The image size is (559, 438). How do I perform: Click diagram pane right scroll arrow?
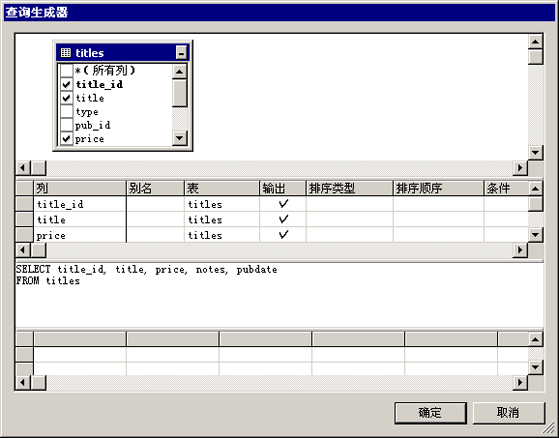520,168
